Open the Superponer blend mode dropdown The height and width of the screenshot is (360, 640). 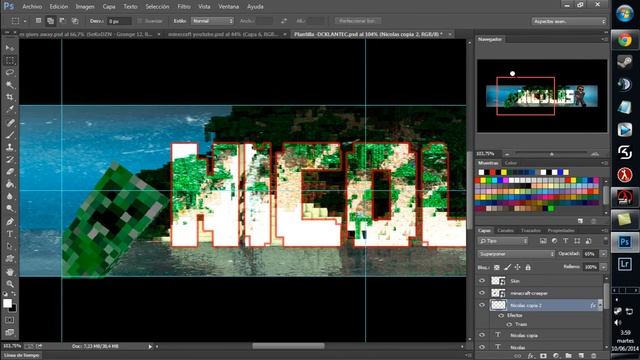pyautogui.click(x=516, y=254)
